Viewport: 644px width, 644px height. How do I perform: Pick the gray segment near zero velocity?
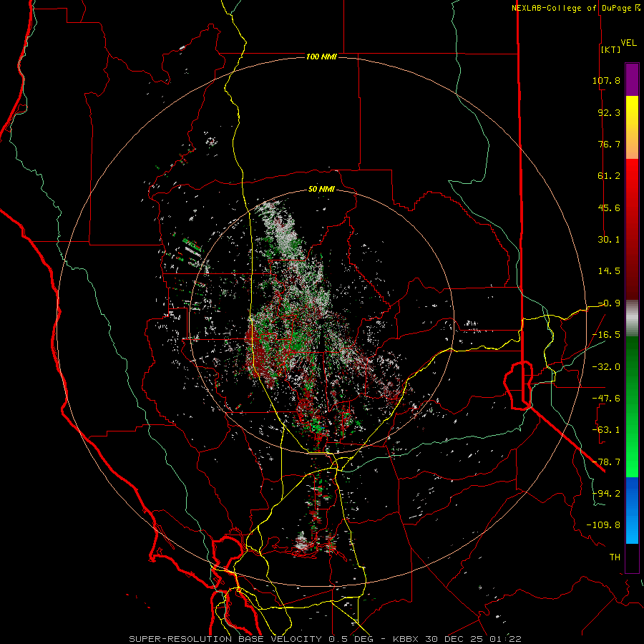(x=632, y=318)
